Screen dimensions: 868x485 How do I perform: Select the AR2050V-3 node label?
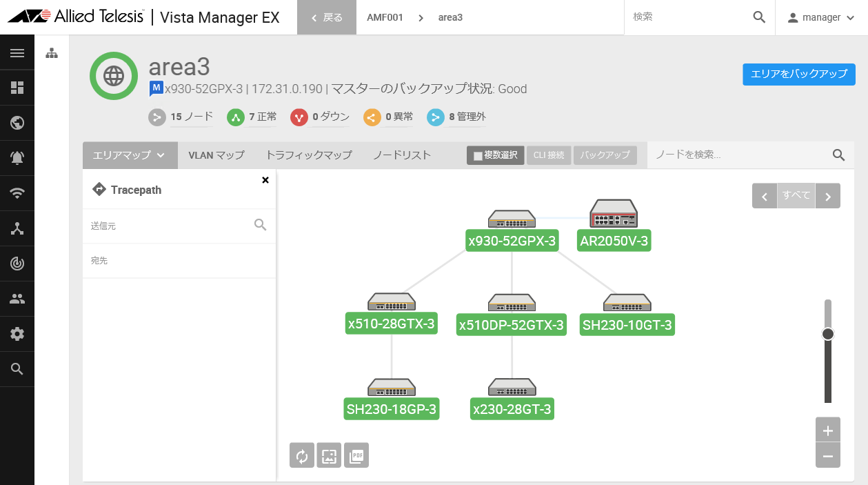pos(614,241)
